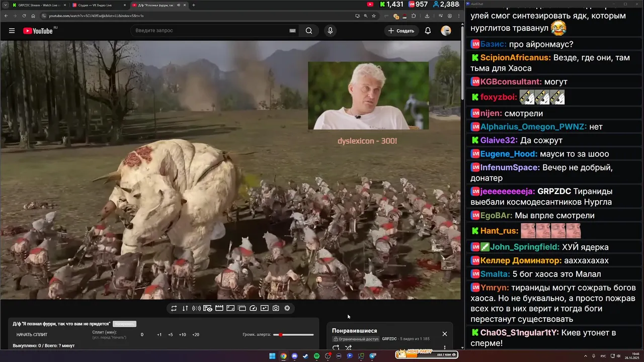Close the Понравившиеся playlist panel

click(445, 334)
